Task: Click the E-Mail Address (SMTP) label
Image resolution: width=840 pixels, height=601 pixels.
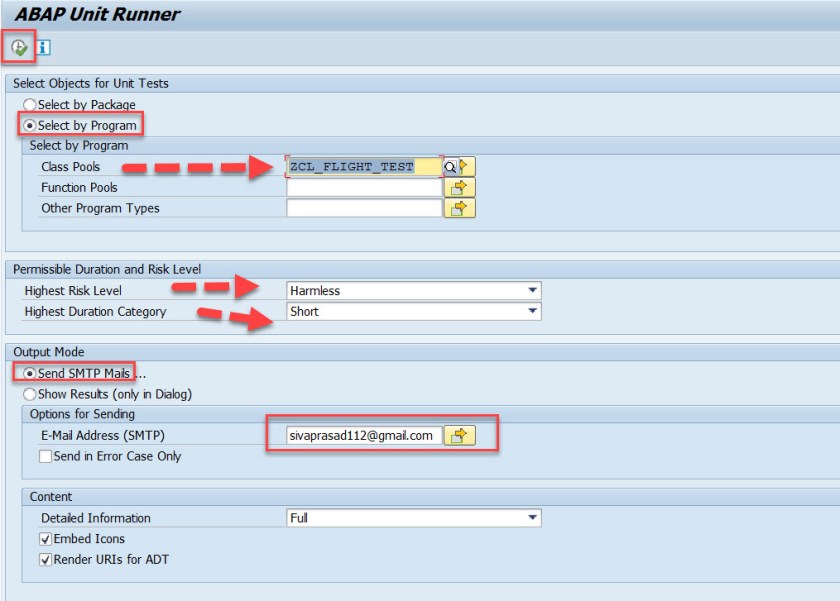Action: click(x=103, y=435)
